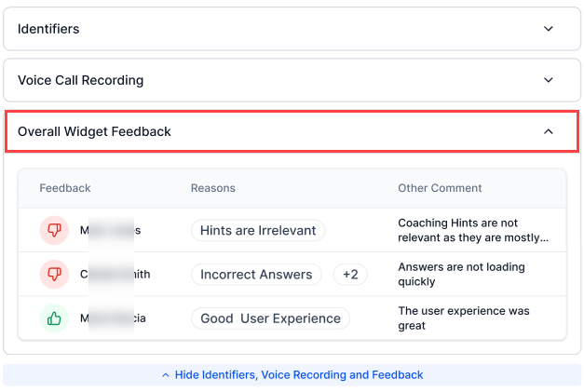584x392 pixels.
Task: Click the Answers are not loading quickly comment
Action: point(461,274)
